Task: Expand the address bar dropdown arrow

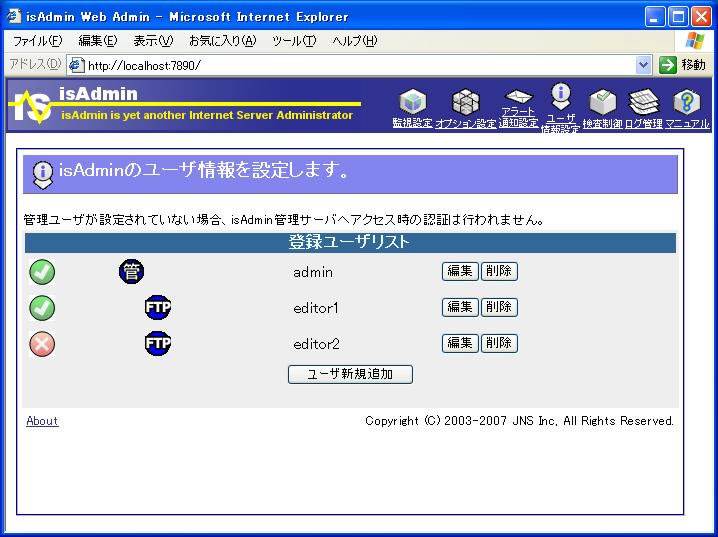Action: 643,65
